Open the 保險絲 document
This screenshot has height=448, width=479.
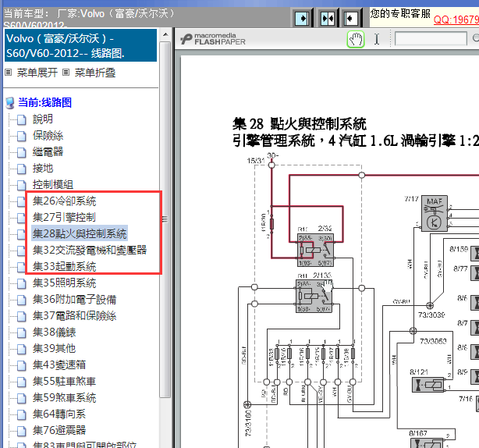click(x=48, y=136)
